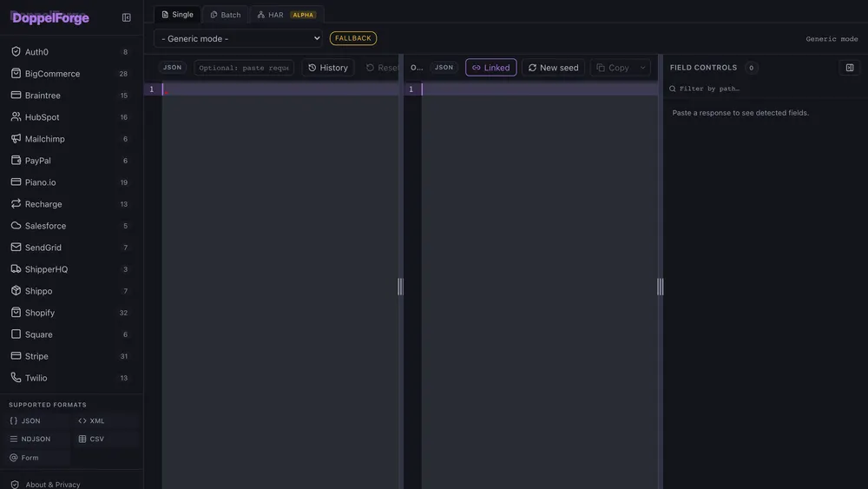
Task: Click the Stripe count '31'
Action: (124, 357)
